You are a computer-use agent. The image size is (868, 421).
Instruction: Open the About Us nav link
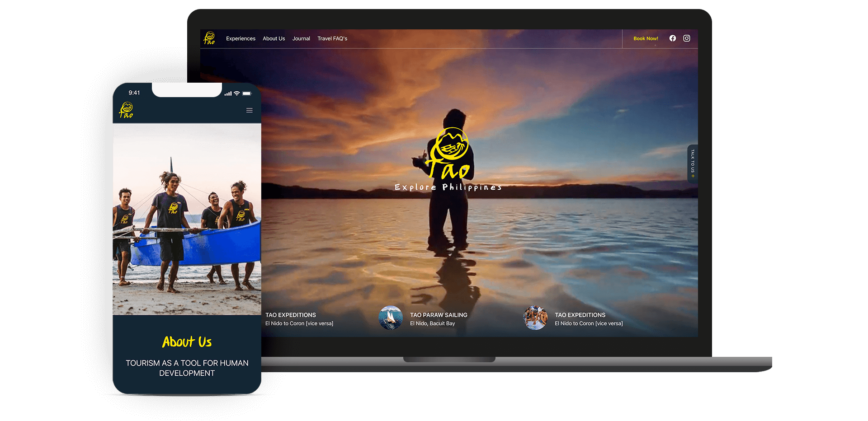click(274, 38)
